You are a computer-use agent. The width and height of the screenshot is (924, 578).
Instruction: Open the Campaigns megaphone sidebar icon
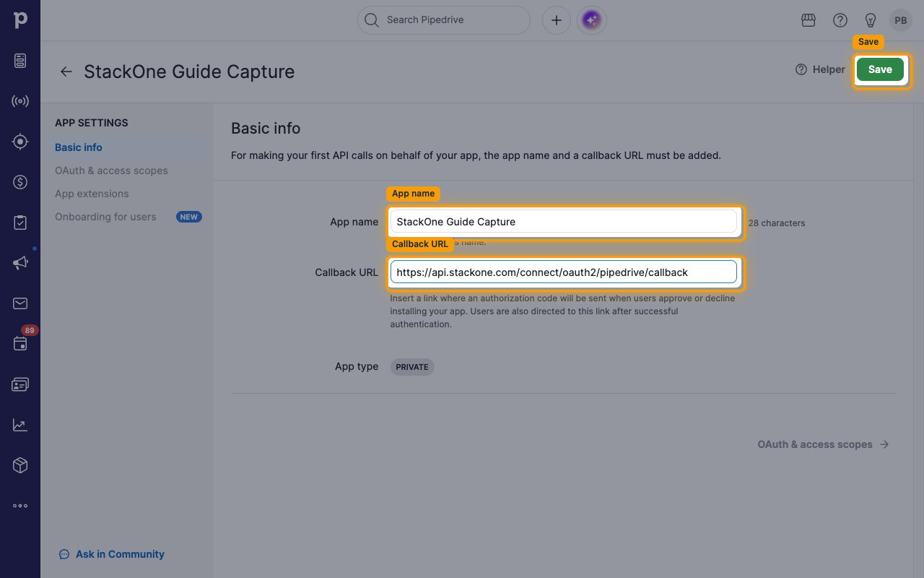tap(20, 263)
